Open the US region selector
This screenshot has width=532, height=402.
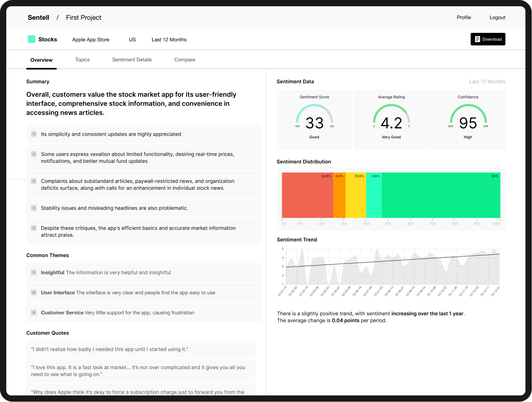(132, 40)
